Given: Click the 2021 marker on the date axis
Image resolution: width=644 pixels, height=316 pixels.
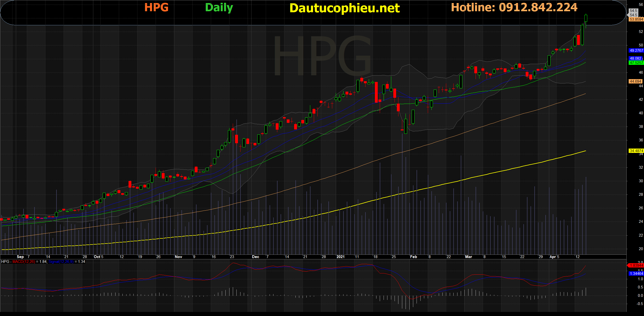Looking at the screenshot, I should point(340,257).
